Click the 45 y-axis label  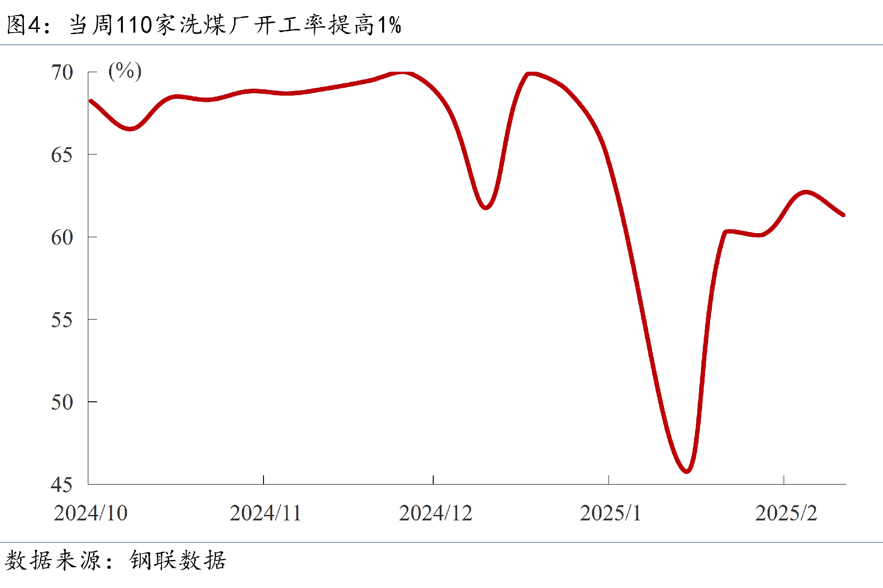coord(62,485)
